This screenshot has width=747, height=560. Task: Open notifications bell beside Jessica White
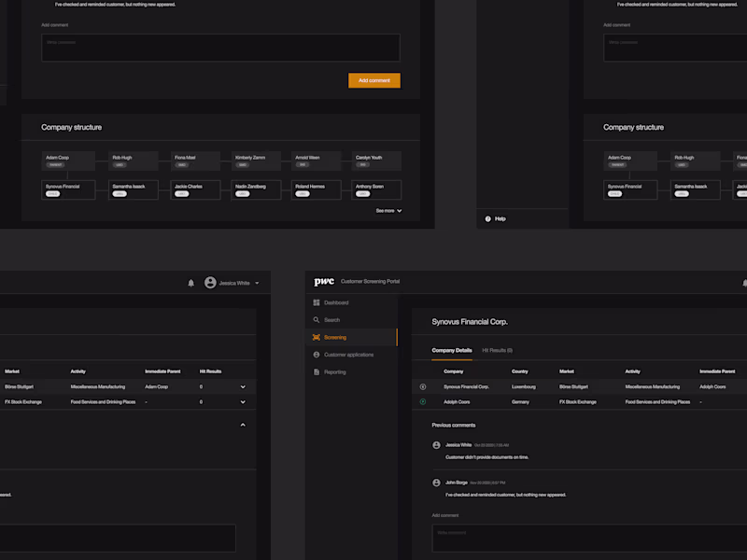click(191, 283)
